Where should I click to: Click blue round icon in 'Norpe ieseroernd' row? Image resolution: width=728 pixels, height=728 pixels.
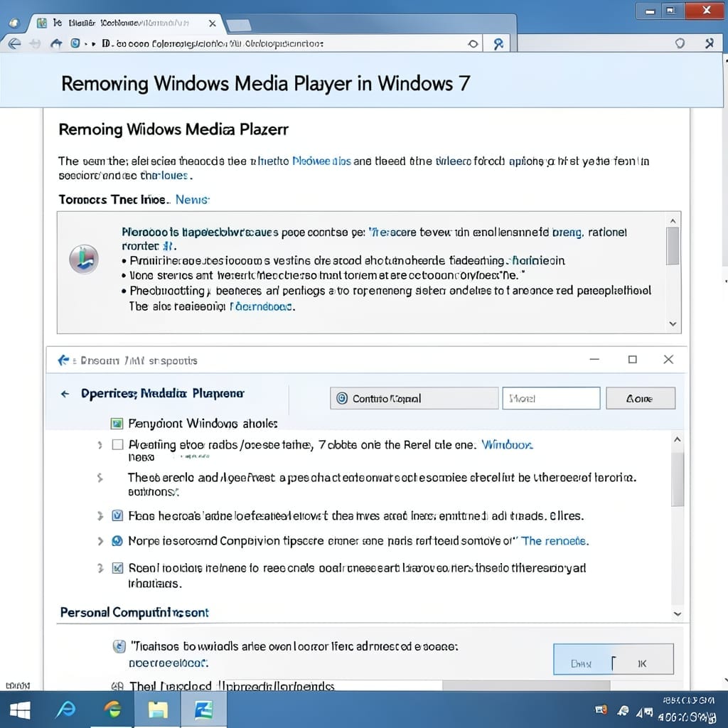tap(117, 541)
